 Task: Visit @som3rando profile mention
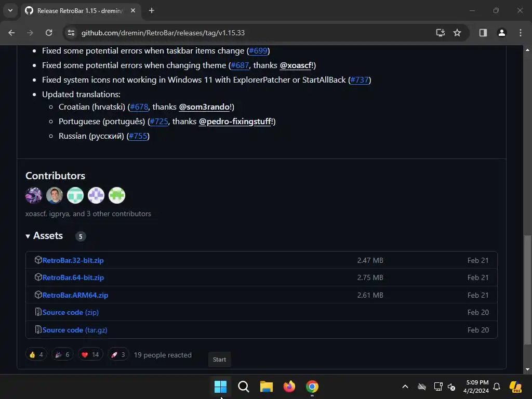pyautogui.click(x=205, y=107)
